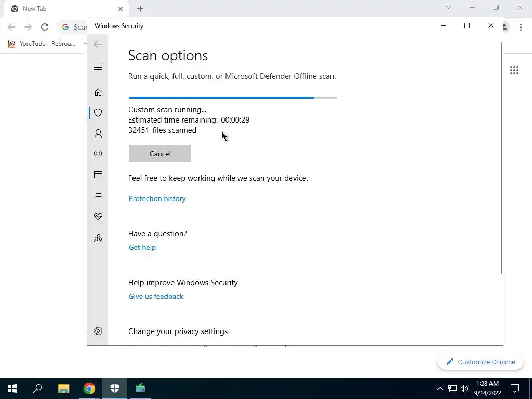Screen dimensions: 532x399
Task: Click the scan progress bar
Action: [x=232, y=98]
